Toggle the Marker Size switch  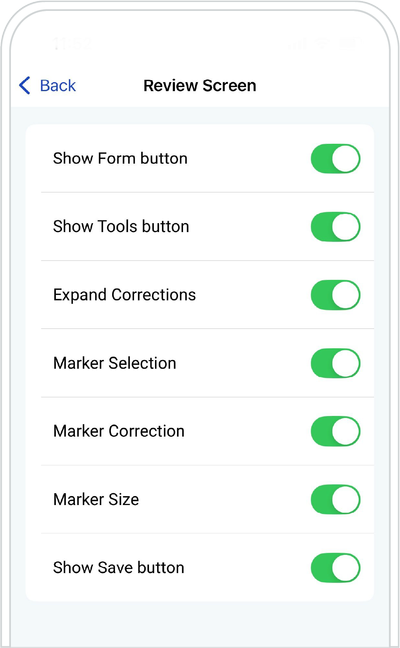coord(336,499)
